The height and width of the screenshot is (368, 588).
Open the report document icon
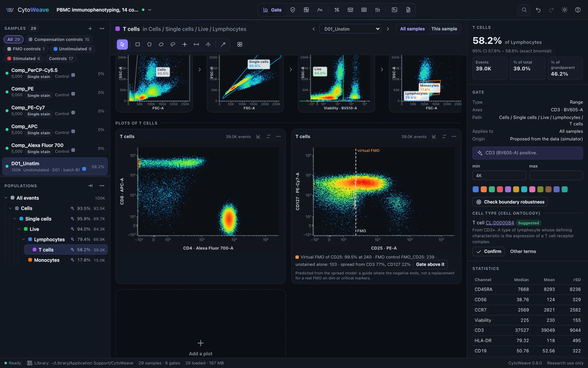click(x=408, y=10)
